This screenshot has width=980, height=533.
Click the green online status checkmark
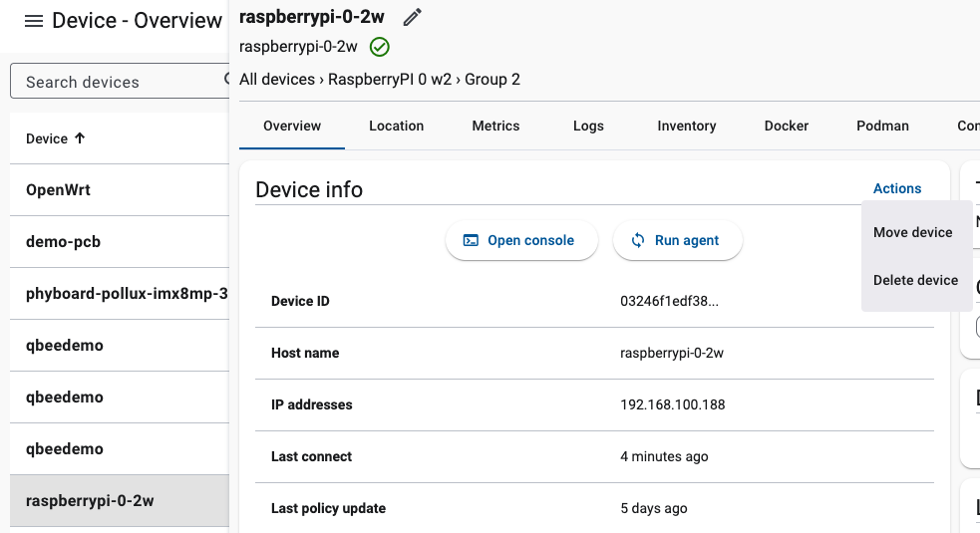point(379,47)
